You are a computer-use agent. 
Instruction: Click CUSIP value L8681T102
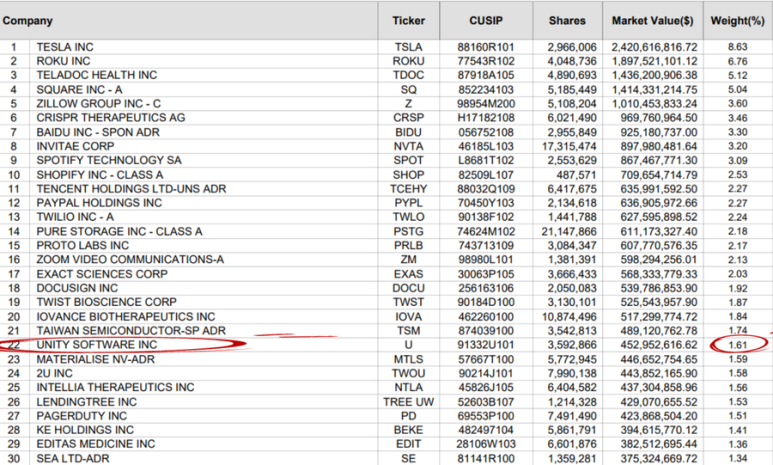[486, 160]
